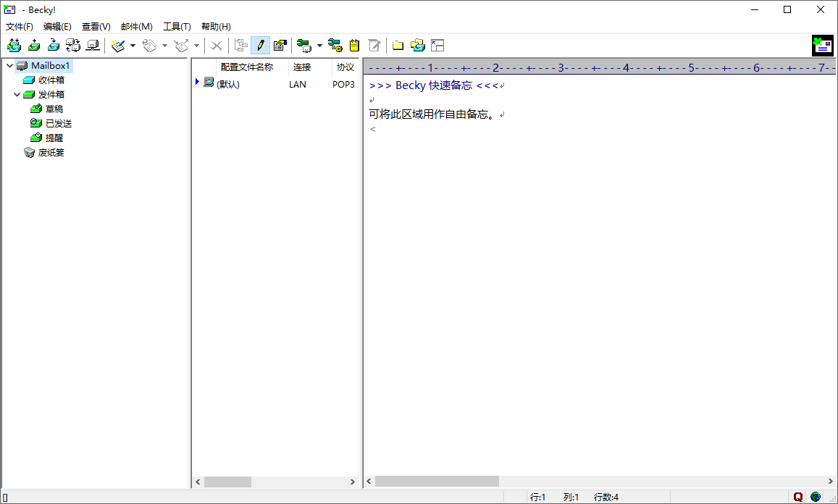
Task: Click the remote mailbox computer icon
Action: (x=93, y=46)
